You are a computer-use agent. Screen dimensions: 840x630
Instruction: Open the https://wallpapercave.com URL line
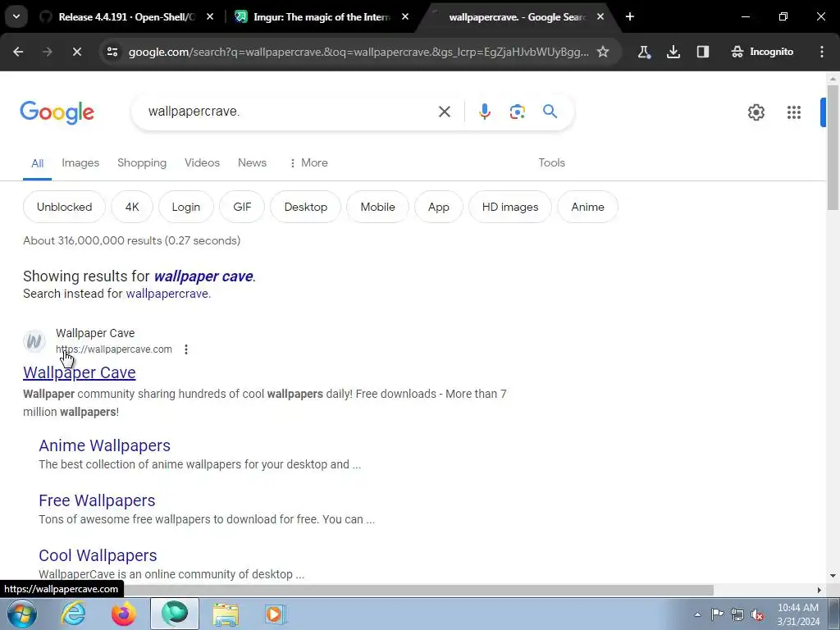tap(113, 349)
